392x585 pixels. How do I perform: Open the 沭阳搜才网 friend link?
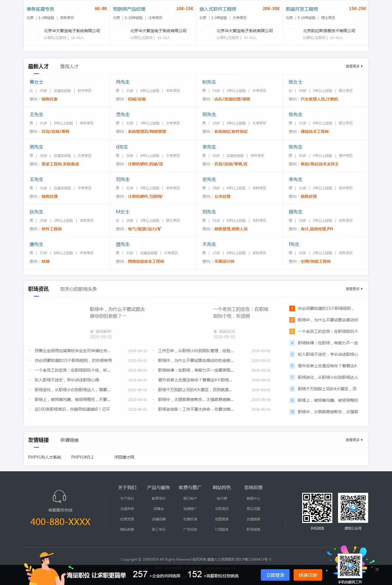[x=124, y=457]
